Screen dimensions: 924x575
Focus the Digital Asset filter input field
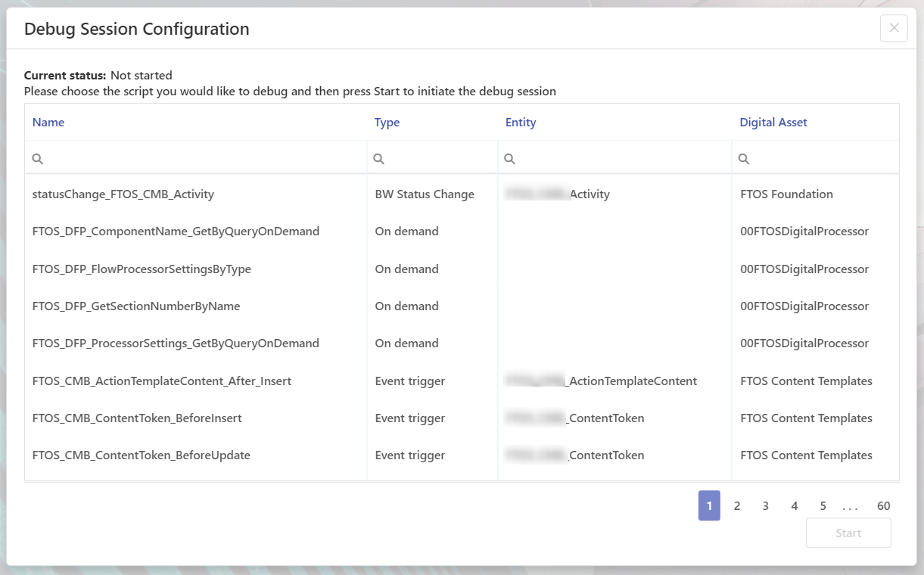(x=821, y=159)
